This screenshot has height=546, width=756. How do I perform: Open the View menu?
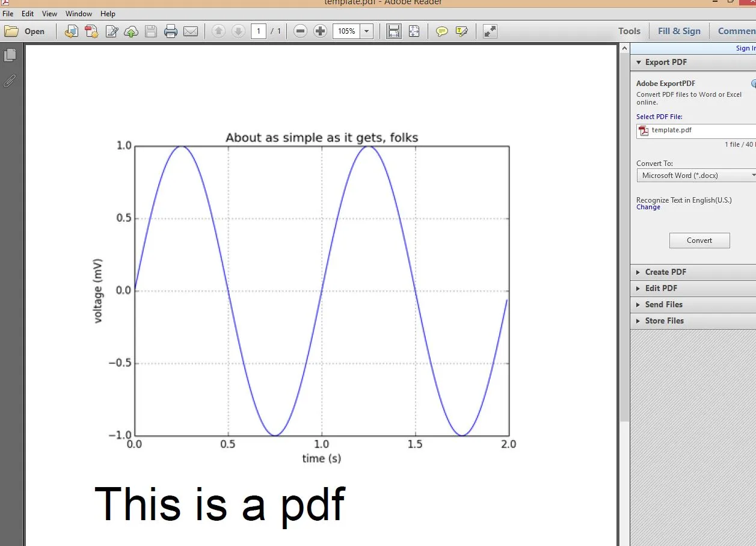[x=50, y=13]
